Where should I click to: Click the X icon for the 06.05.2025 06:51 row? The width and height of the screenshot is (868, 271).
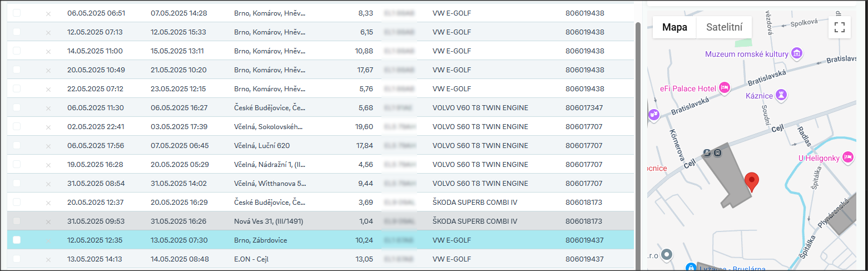[48, 13]
